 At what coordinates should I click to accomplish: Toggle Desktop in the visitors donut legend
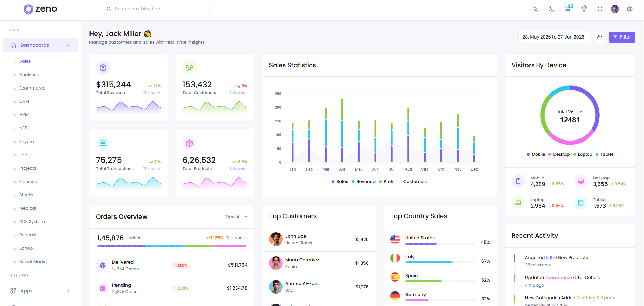pyautogui.click(x=559, y=154)
